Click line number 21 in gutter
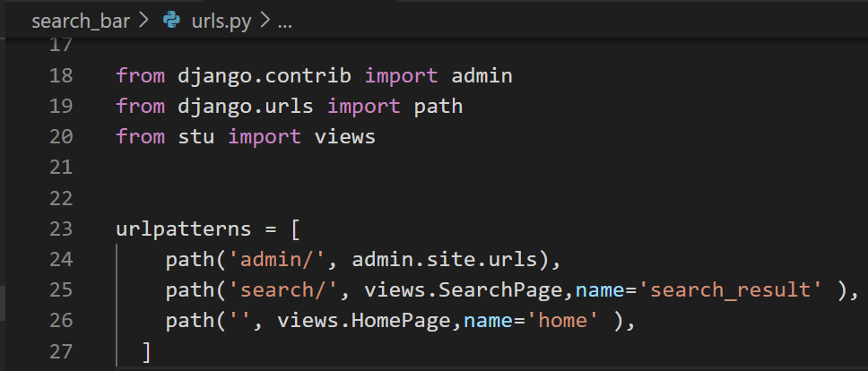 [61, 168]
